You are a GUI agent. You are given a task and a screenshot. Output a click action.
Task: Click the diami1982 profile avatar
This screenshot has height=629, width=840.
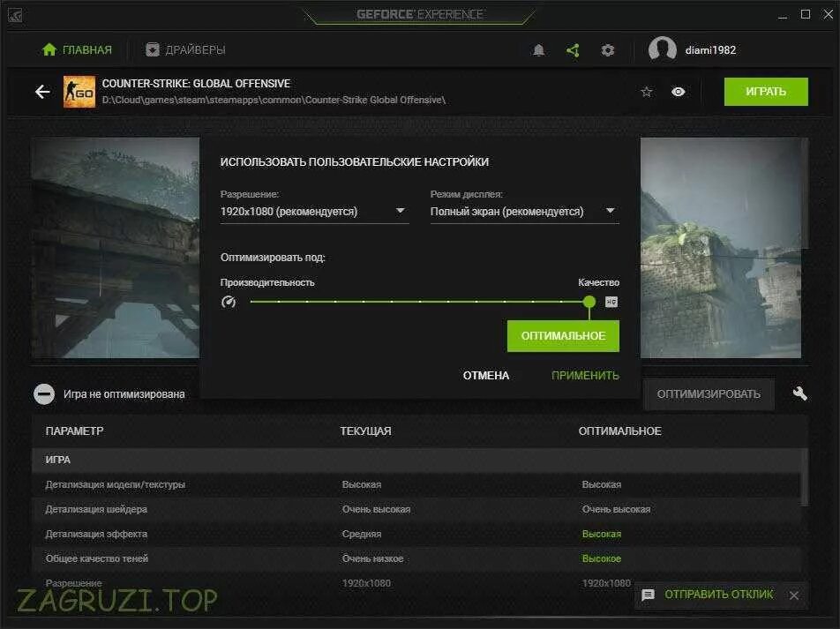[x=662, y=49]
